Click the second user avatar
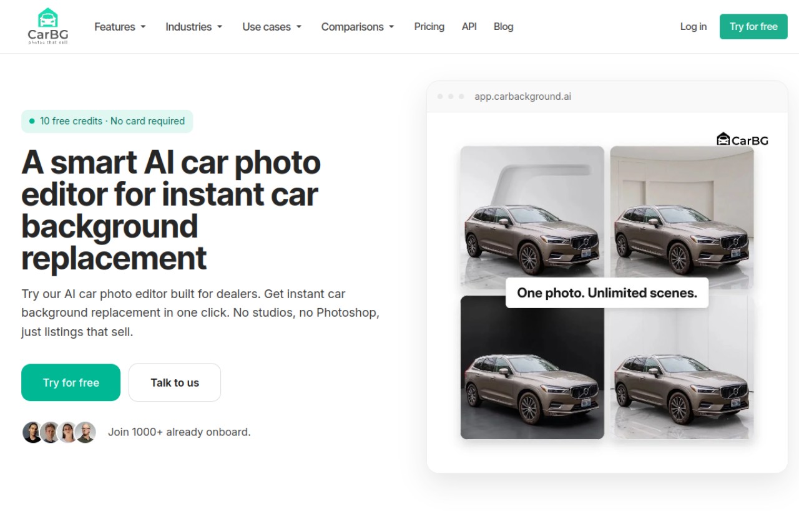799x532 pixels. (49, 432)
